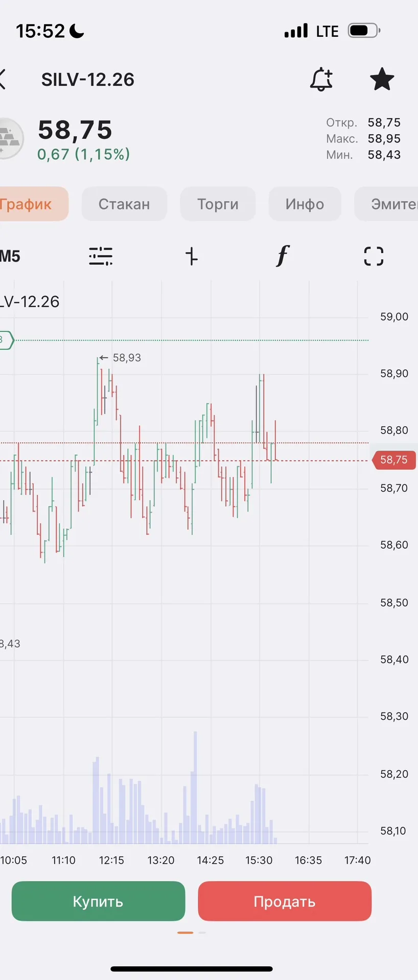Tap the 17:40 time axis label
Image resolution: width=418 pixels, height=980 pixels.
click(x=358, y=861)
